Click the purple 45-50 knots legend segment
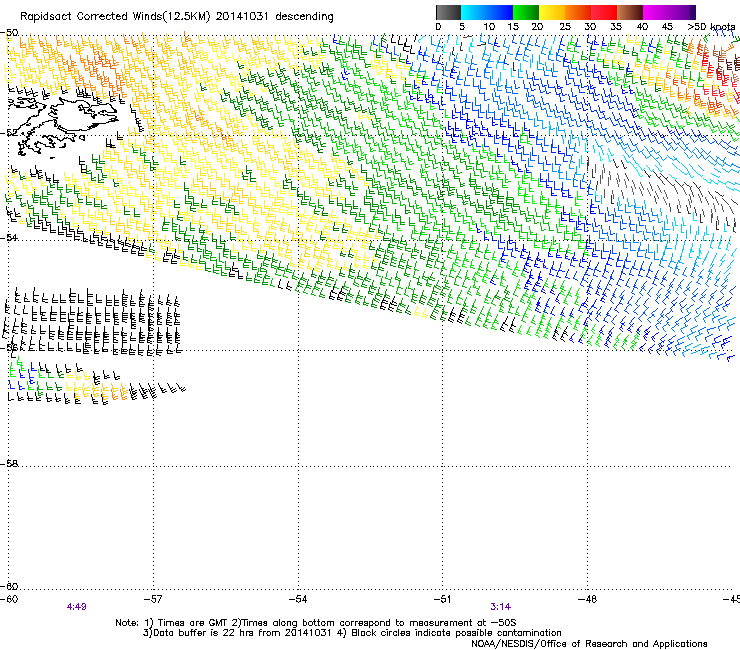 pos(682,12)
